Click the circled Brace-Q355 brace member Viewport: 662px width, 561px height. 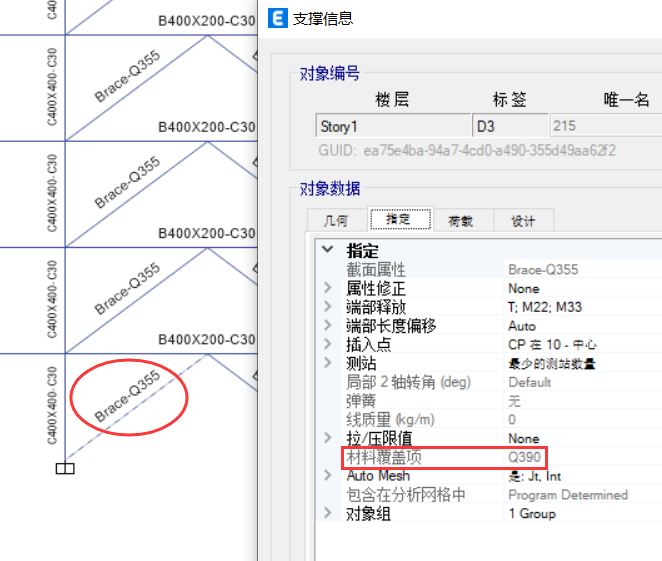(128, 396)
